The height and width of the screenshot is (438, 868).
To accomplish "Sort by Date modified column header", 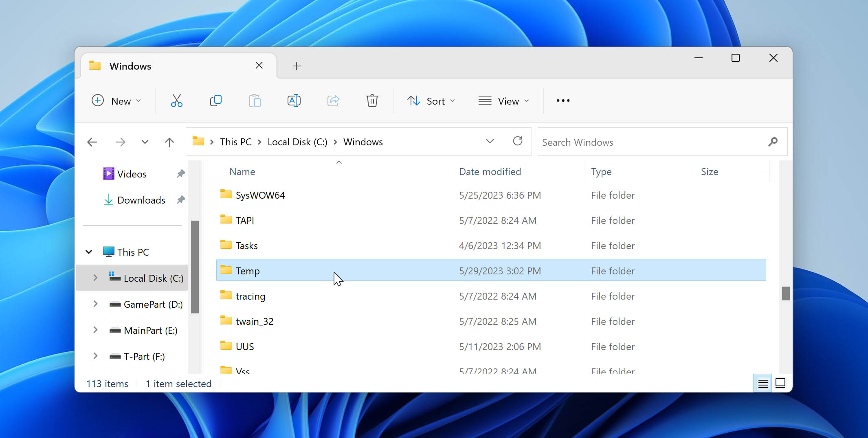I will tap(490, 171).
